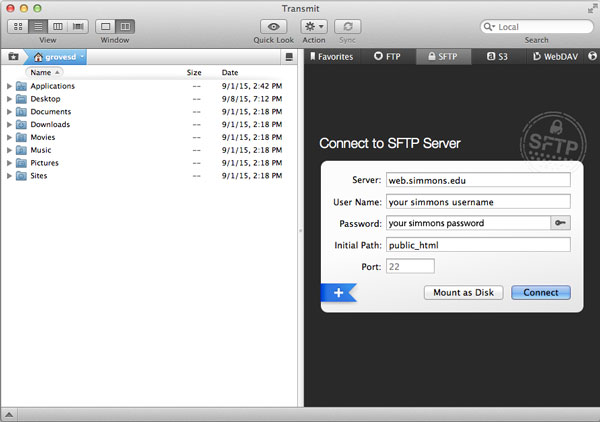The height and width of the screenshot is (422, 600).
Task: Click the Password field
Action: (x=468, y=223)
